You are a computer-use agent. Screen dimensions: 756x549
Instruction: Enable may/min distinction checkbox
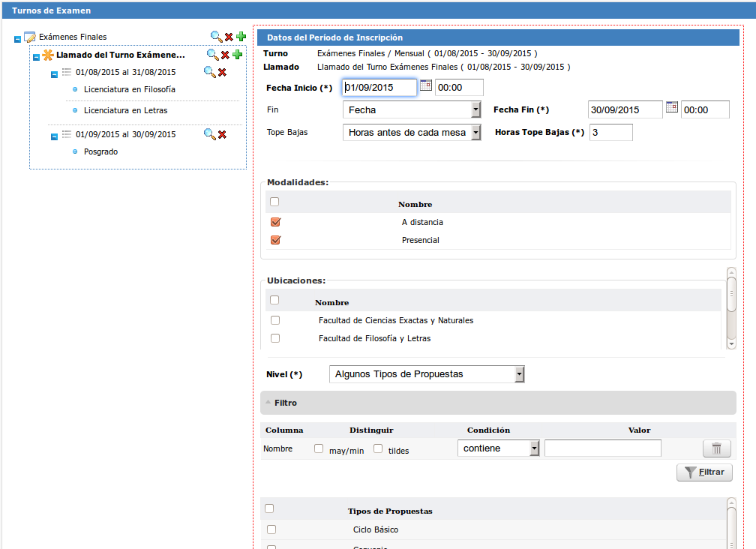(319, 448)
